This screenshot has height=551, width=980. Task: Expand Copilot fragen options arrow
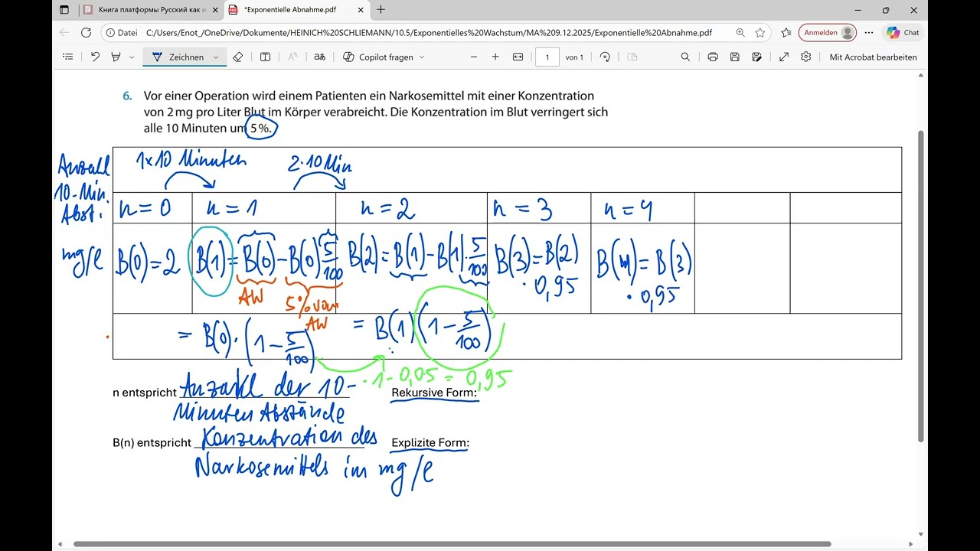pos(422,57)
